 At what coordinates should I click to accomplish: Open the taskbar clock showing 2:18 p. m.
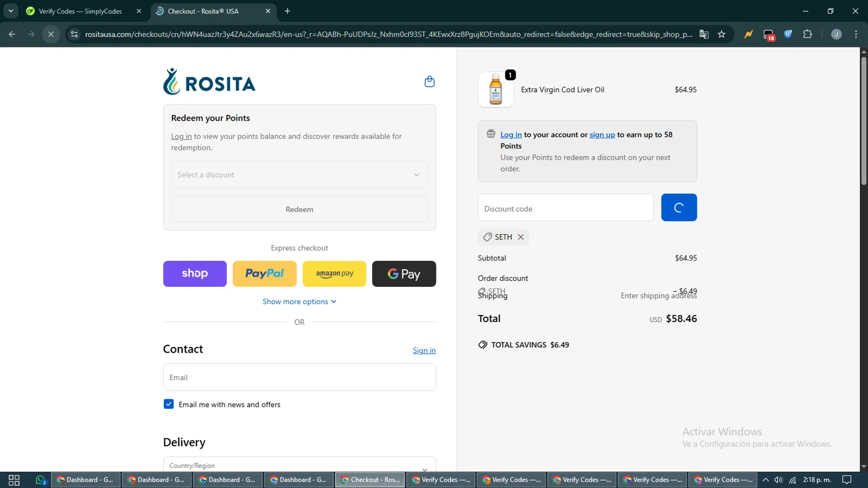pyautogui.click(x=817, y=480)
